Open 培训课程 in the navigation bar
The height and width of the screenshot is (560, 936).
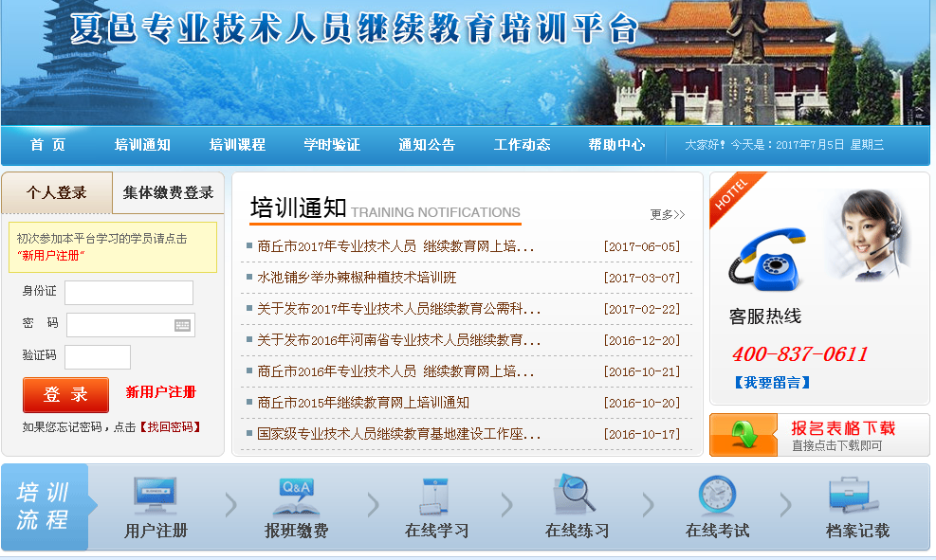coord(237,145)
